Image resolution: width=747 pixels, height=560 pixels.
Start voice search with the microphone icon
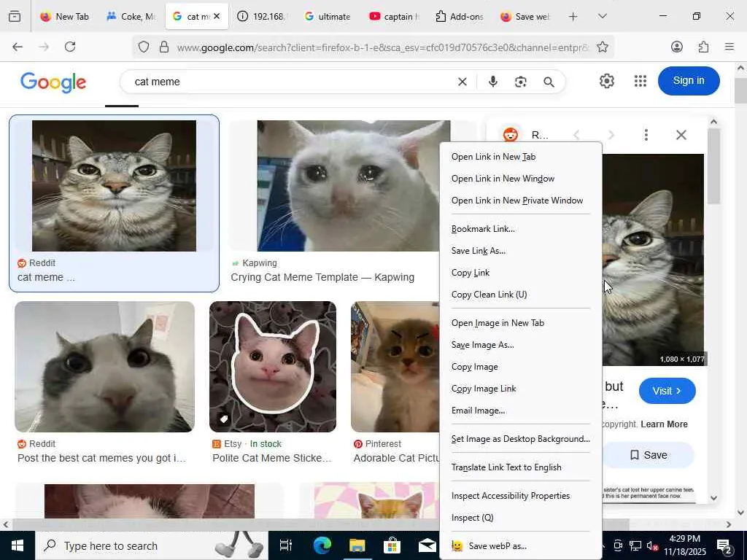pos(493,82)
